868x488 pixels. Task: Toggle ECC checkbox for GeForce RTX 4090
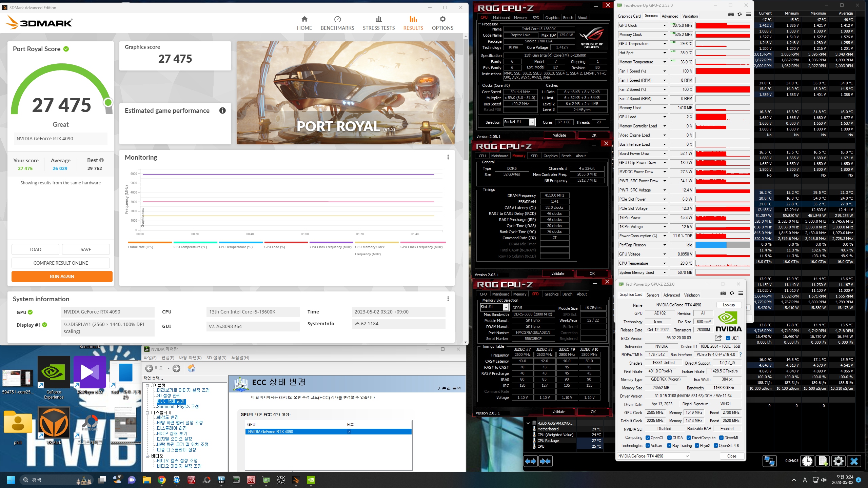tap(349, 431)
